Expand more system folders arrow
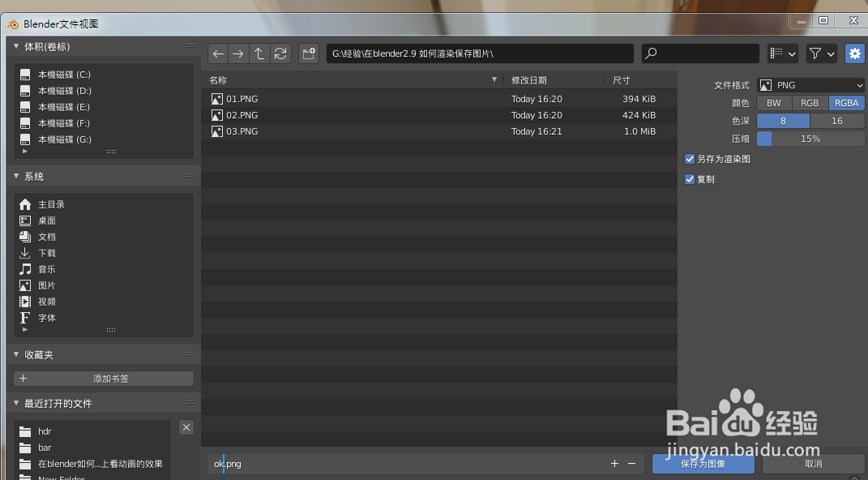The height and width of the screenshot is (480, 868). pos(25,329)
